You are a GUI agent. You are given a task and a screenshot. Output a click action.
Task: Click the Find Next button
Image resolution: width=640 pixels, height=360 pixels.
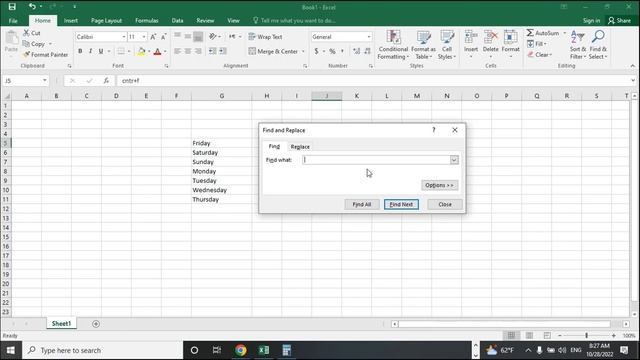point(401,204)
